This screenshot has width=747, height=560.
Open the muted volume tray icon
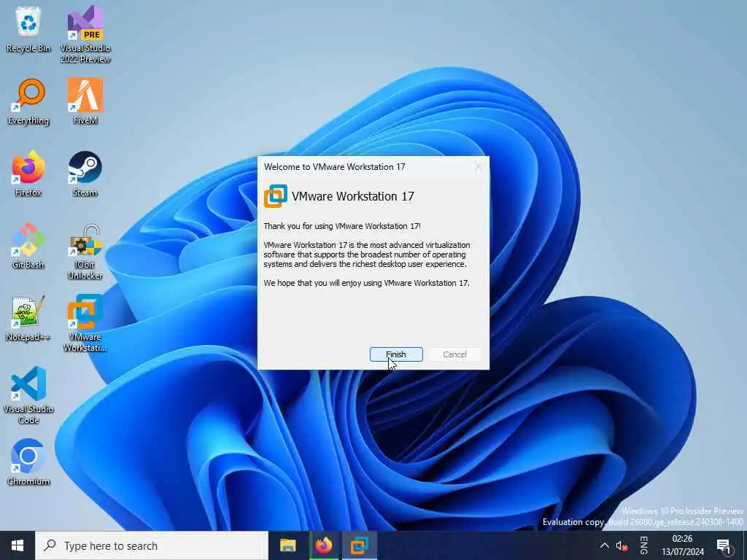tap(622, 546)
